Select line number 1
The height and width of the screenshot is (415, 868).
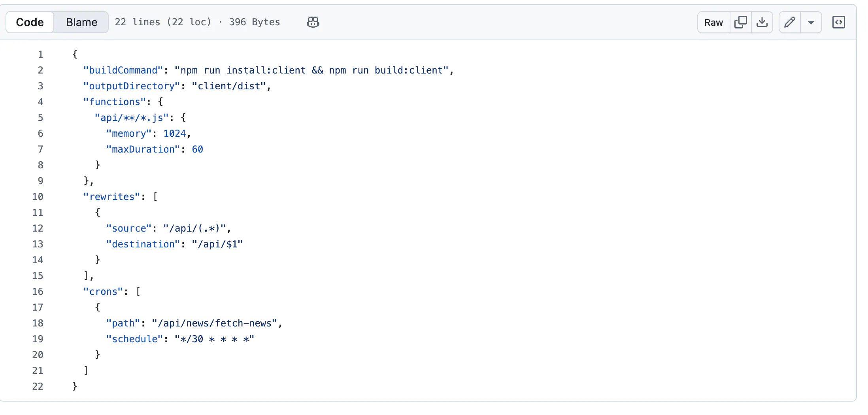40,54
